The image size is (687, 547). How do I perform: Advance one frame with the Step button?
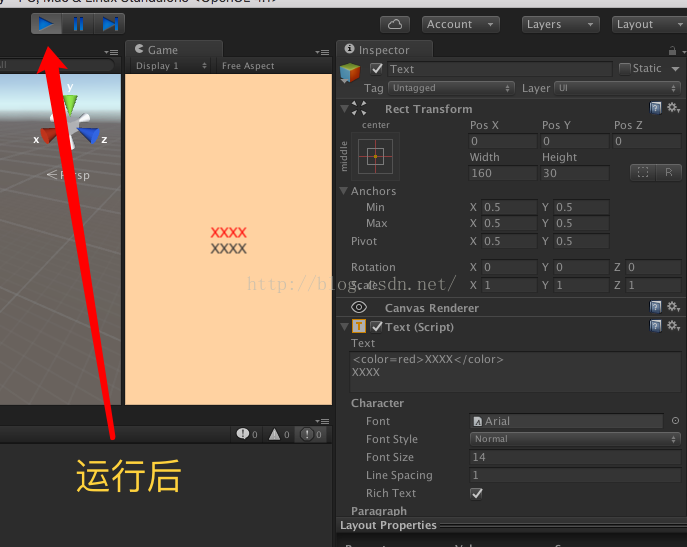(110, 24)
